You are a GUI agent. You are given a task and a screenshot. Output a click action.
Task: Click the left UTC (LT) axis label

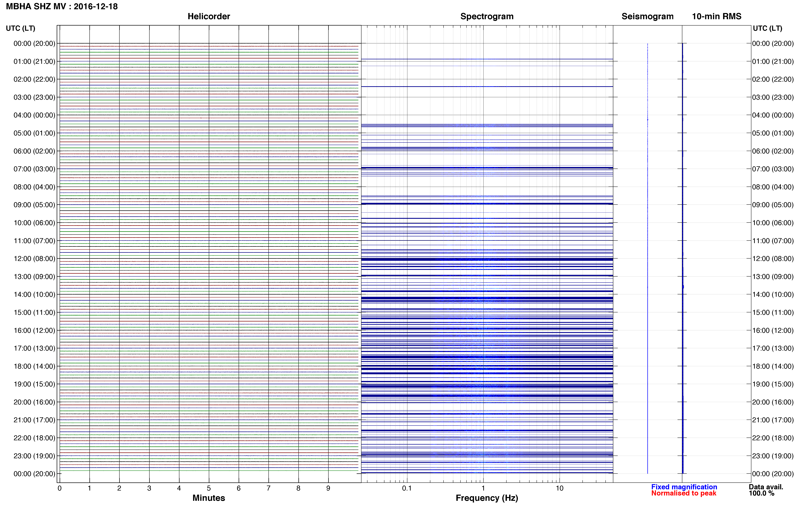21,28
